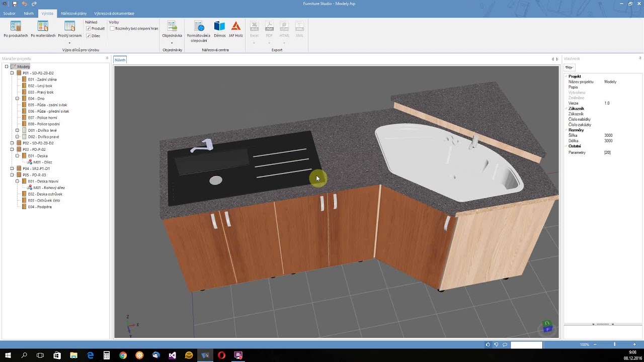This screenshot has width=644, height=362.
Task: Expand the P04 - SR2-P1-D1 node
Action: point(12,168)
